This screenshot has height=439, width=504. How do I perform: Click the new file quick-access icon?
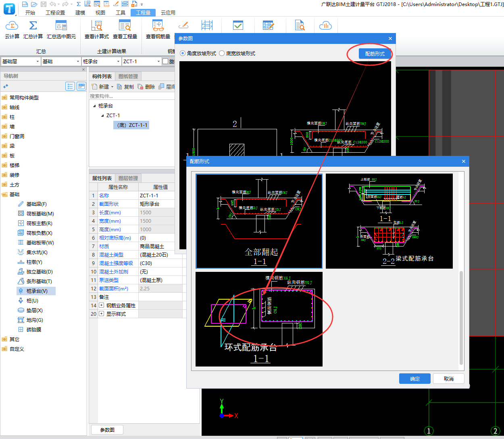25,4
